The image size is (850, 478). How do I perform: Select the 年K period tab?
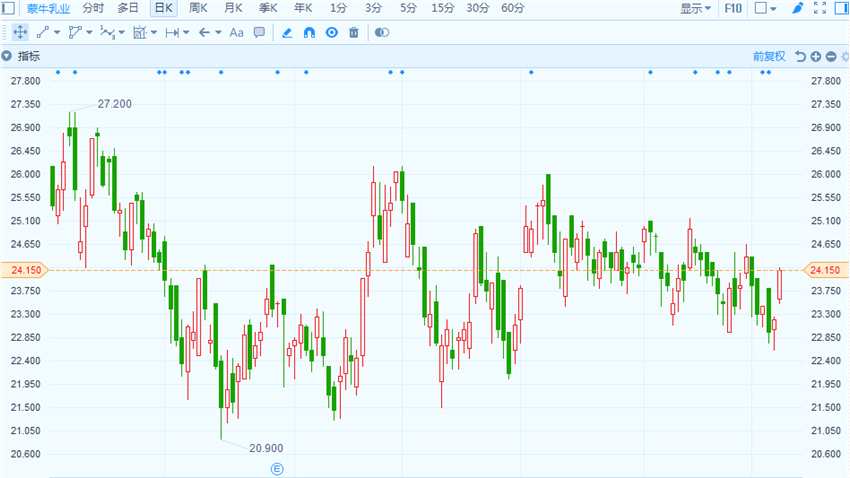click(x=303, y=8)
